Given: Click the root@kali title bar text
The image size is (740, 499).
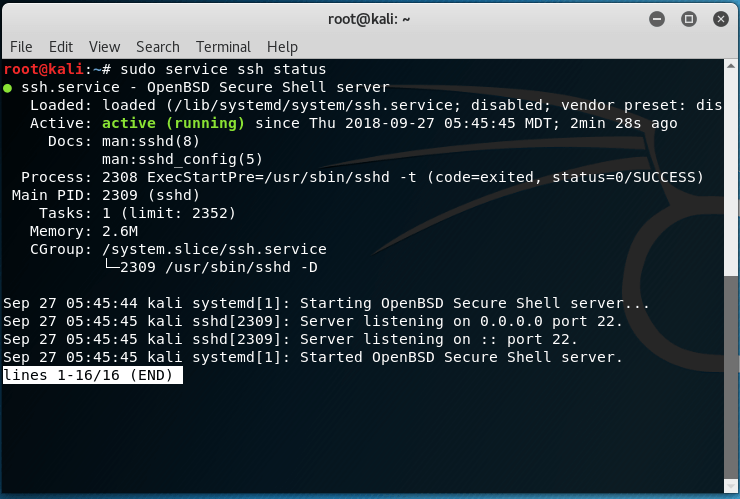Looking at the screenshot, I should (369, 18).
